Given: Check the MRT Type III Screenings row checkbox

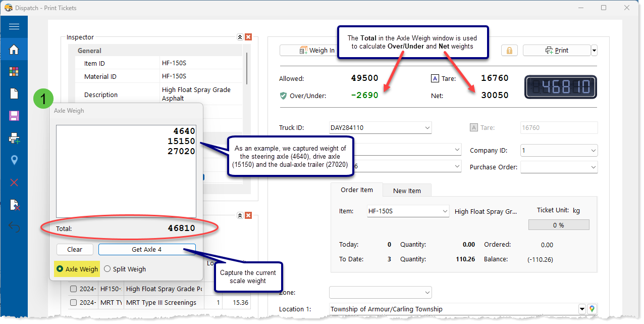Looking at the screenshot, I should click(74, 303).
